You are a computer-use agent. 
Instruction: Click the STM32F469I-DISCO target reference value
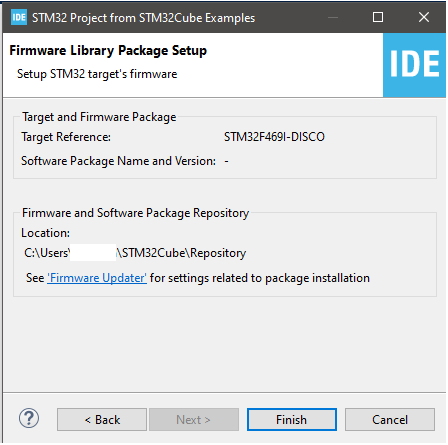pyautogui.click(x=274, y=137)
